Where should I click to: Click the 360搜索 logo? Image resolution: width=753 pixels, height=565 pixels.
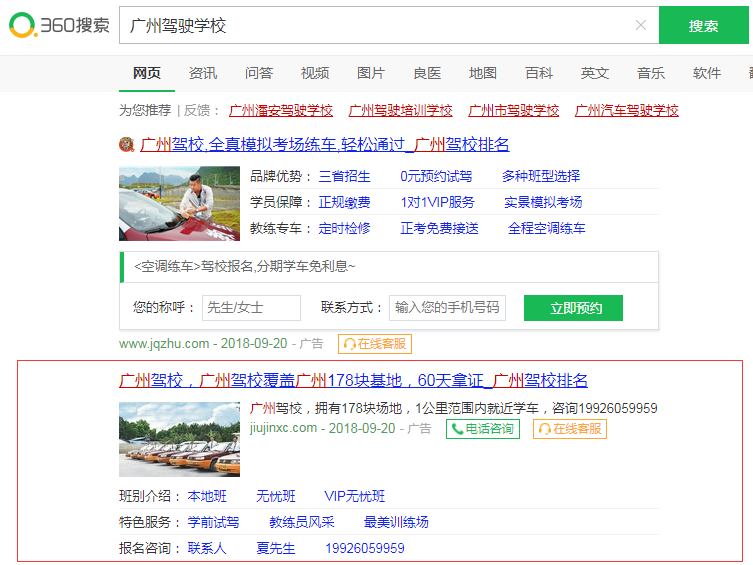coord(59,25)
